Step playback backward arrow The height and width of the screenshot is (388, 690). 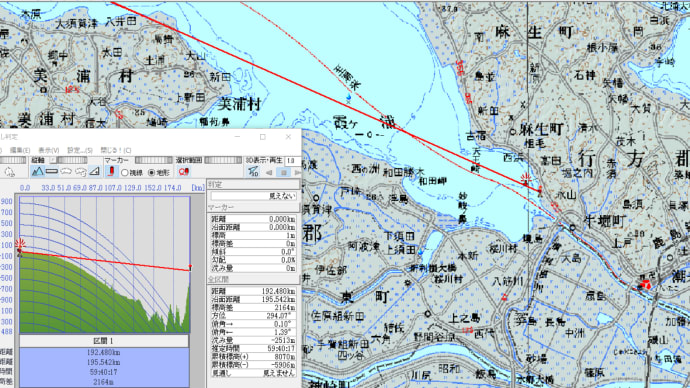269,172
